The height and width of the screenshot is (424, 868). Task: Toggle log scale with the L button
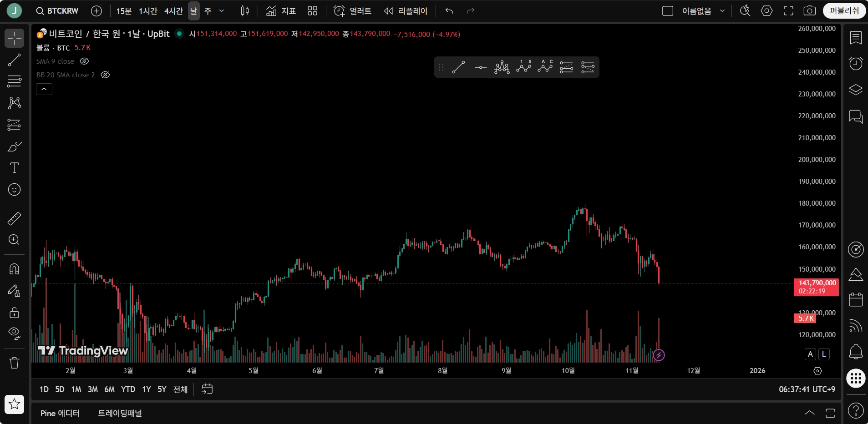(824, 354)
